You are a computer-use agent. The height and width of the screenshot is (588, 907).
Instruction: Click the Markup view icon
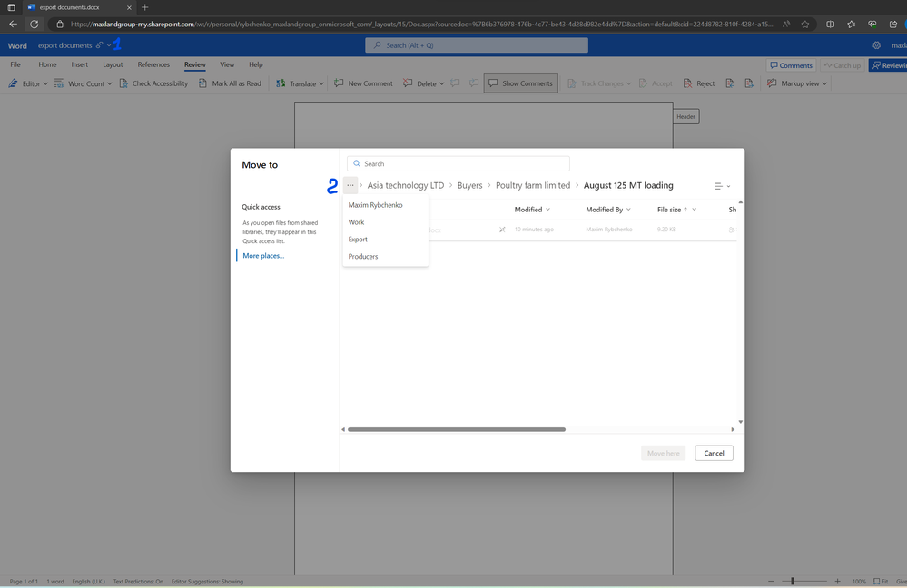[772, 83]
